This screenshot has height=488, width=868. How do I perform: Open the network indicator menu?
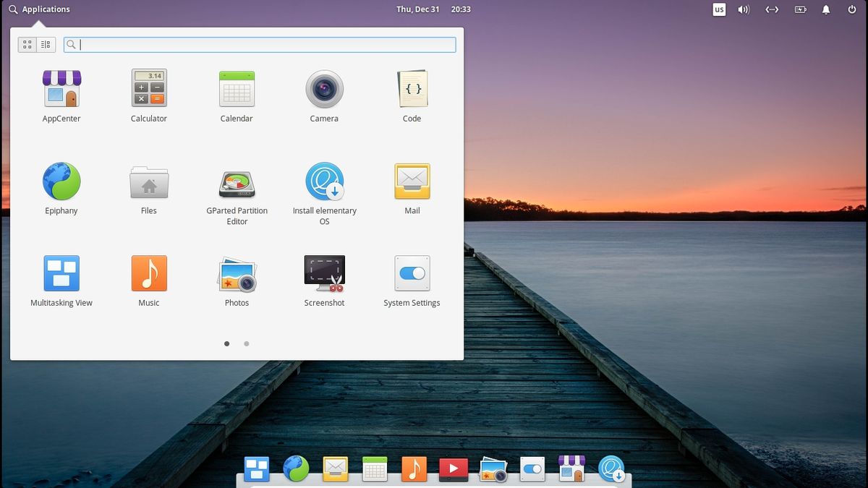coord(771,9)
